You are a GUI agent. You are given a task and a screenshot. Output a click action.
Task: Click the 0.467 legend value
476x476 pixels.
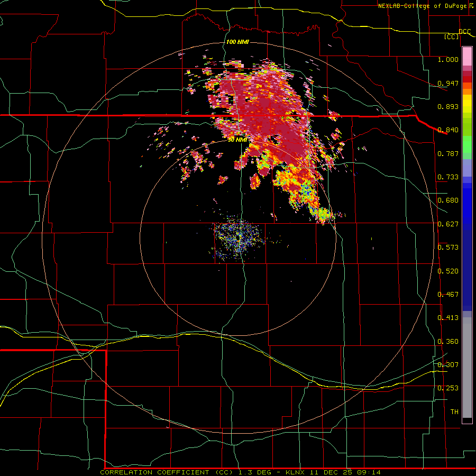point(448,295)
